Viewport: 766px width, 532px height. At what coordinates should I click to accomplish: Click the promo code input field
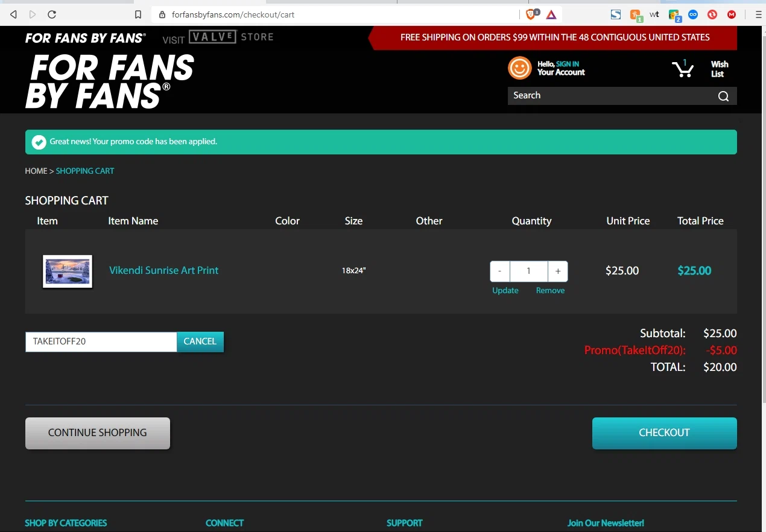(101, 341)
